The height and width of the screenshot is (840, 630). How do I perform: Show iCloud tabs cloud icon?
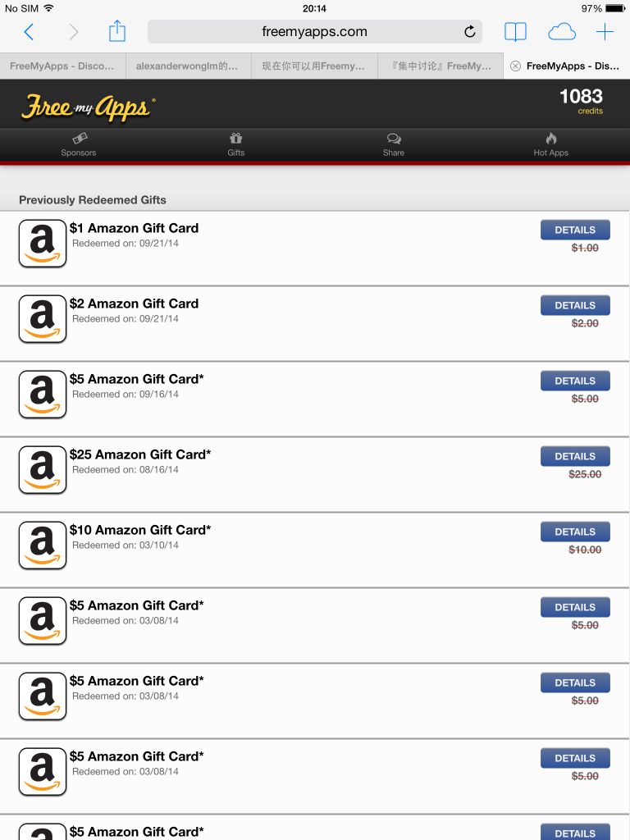point(561,32)
